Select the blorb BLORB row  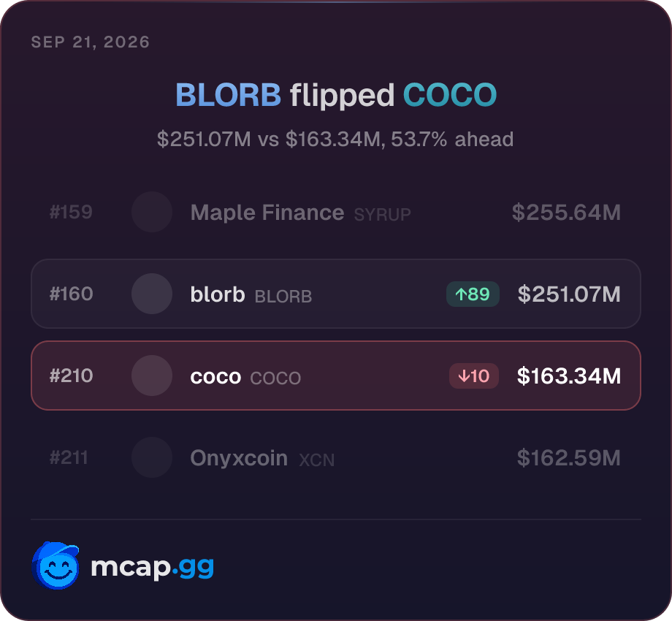click(336, 294)
